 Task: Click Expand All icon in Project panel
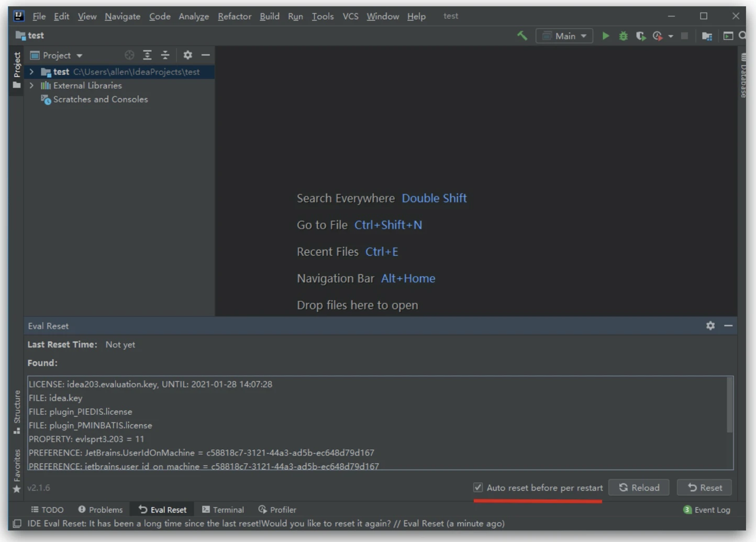pyautogui.click(x=147, y=55)
